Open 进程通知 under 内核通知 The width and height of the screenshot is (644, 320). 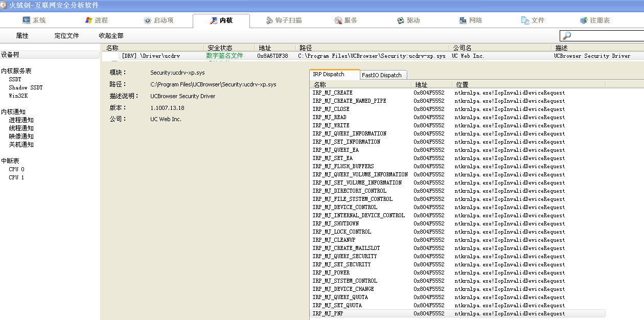21,120
